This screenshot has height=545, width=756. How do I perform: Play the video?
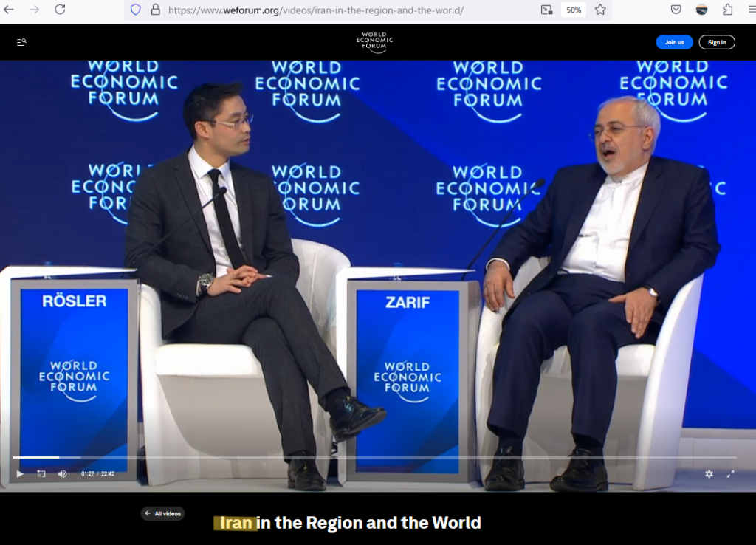pos(20,473)
